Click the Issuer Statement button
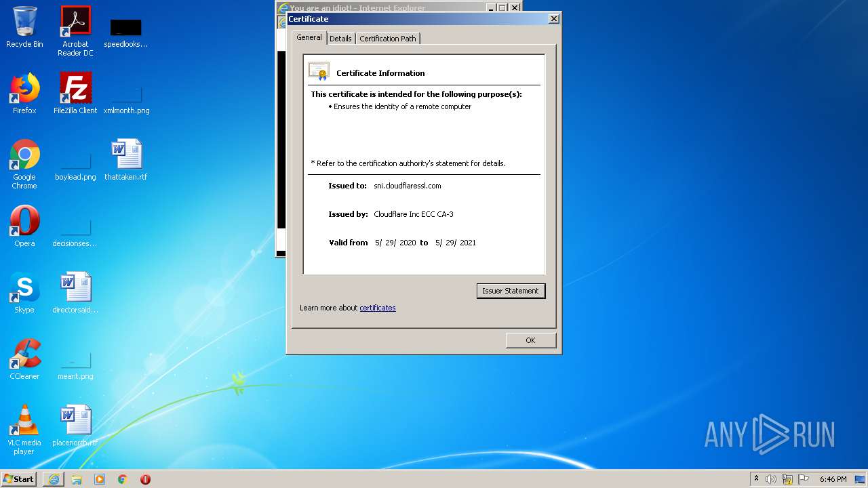The image size is (868, 488). tap(511, 291)
